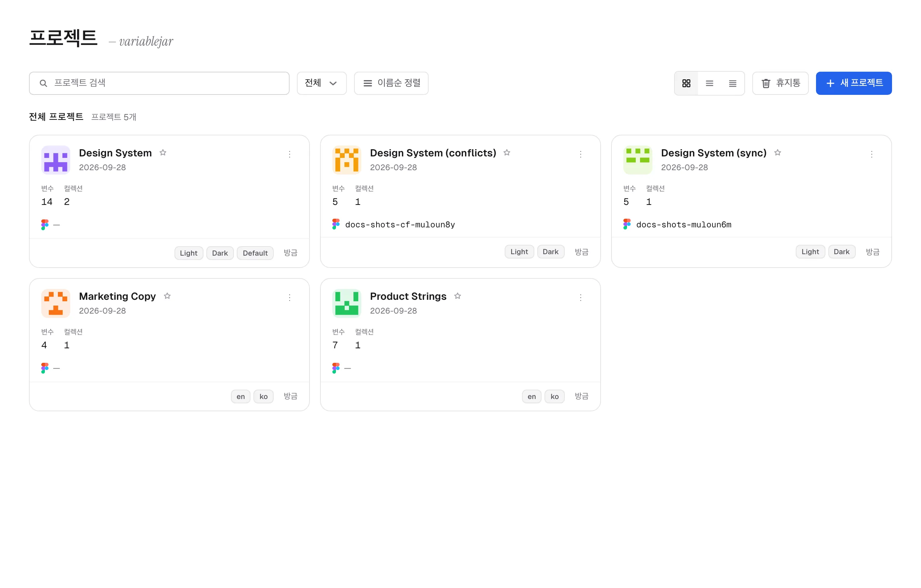Viewport: 921px width, 588px height.
Task: Click the magnifier icon in the search box
Action: (43, 83)
